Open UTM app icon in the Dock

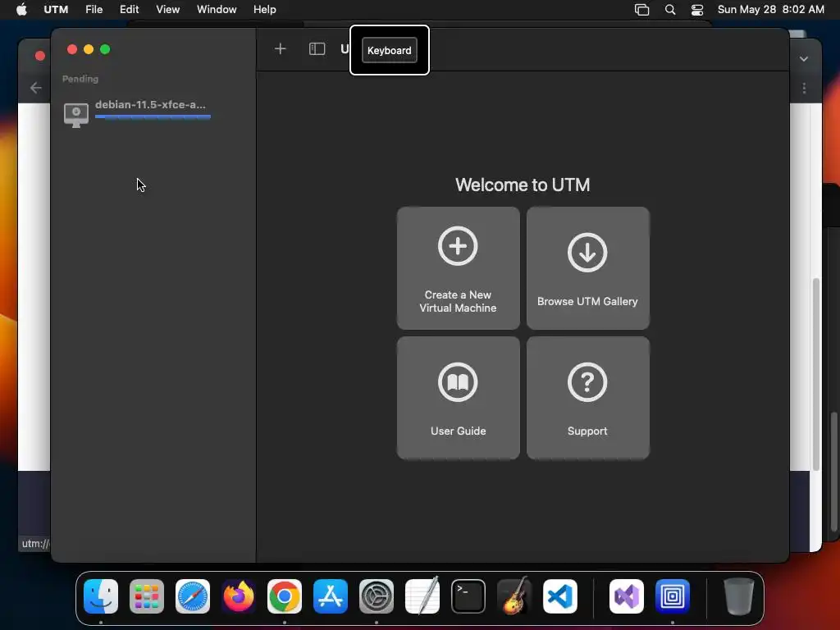673,596
